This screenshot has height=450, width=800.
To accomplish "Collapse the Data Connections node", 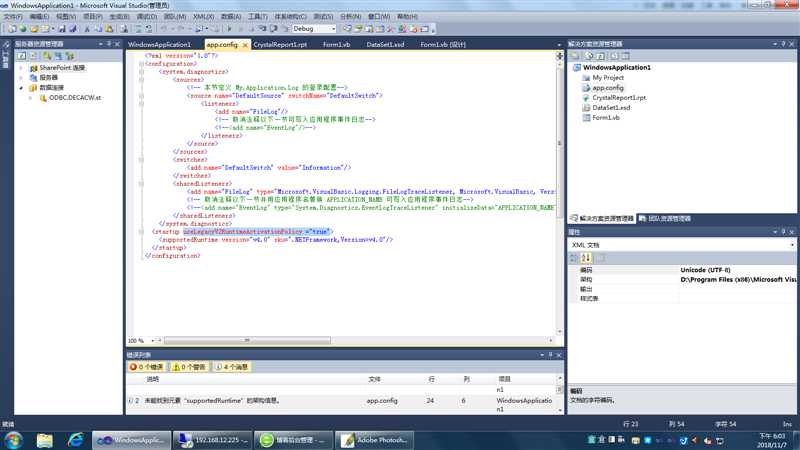I will [21, 88].
